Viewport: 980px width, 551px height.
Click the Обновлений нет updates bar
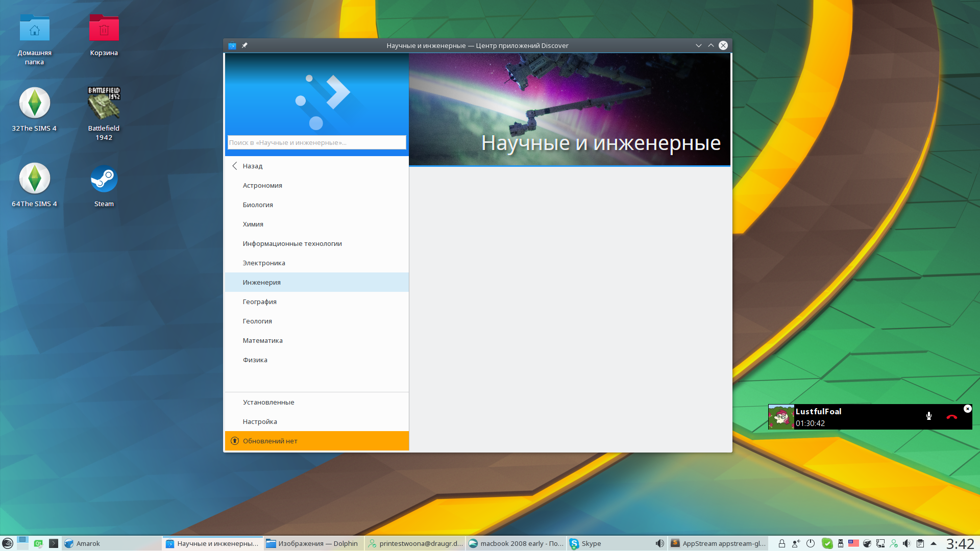coord(316,441)
